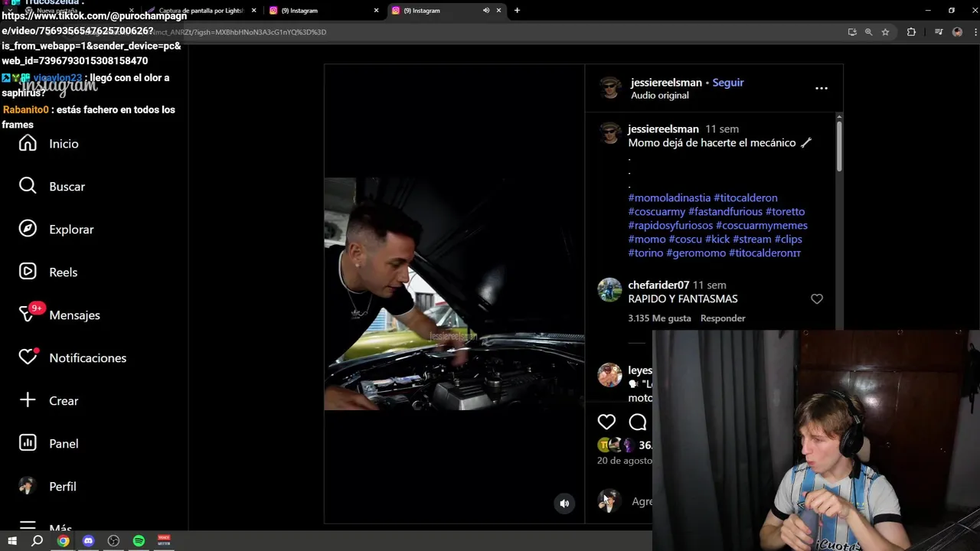
Task: Click the install app icon in address bar
Action: [x=852, y=32]
